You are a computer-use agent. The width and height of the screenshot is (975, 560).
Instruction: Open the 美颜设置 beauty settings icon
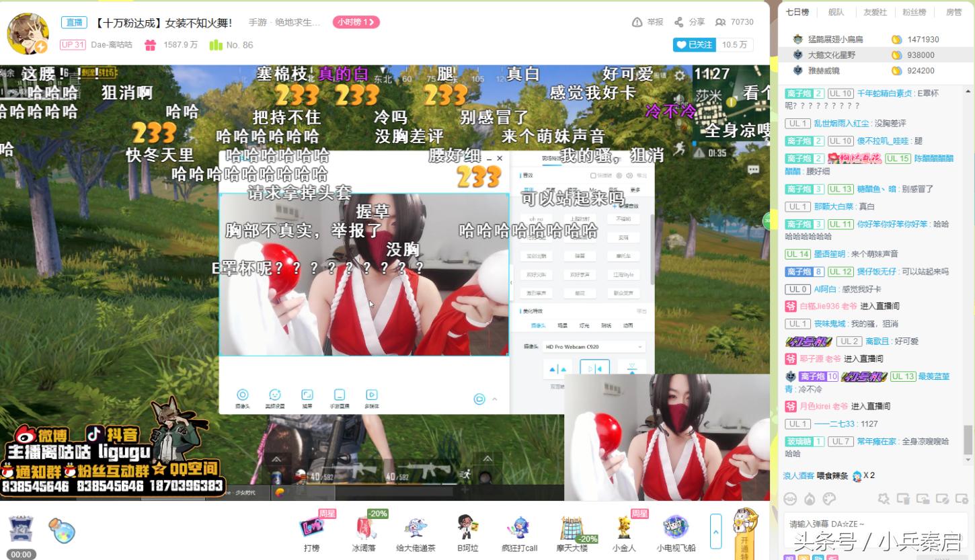pos(275,394)
